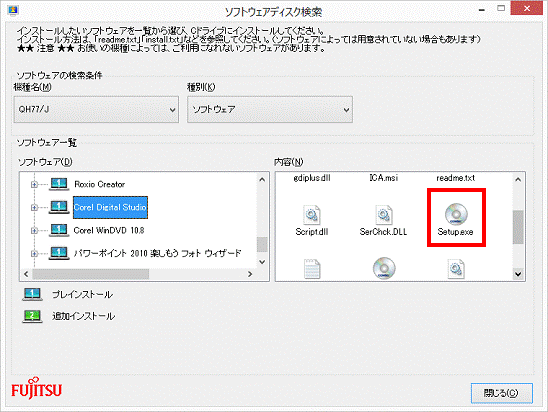Screen dimensions: 548x412
Task: Select Roxio Creator in the software tree
Action: [100, 184]
